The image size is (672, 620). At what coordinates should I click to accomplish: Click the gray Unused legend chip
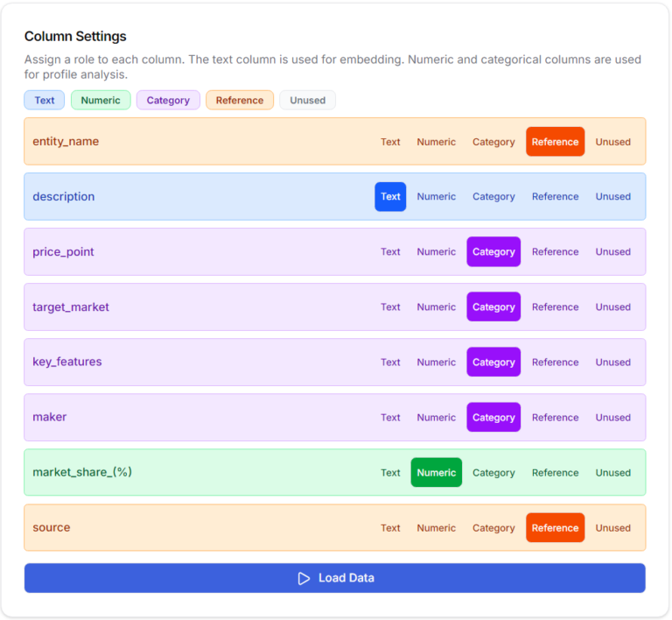click(x=307, y=100)
